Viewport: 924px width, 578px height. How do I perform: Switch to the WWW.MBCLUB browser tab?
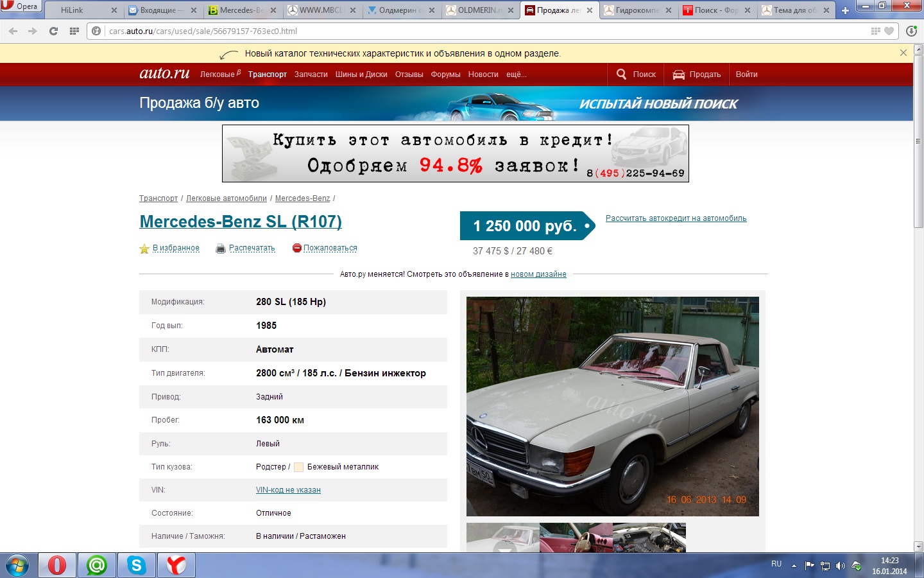(x=321, y=10)
